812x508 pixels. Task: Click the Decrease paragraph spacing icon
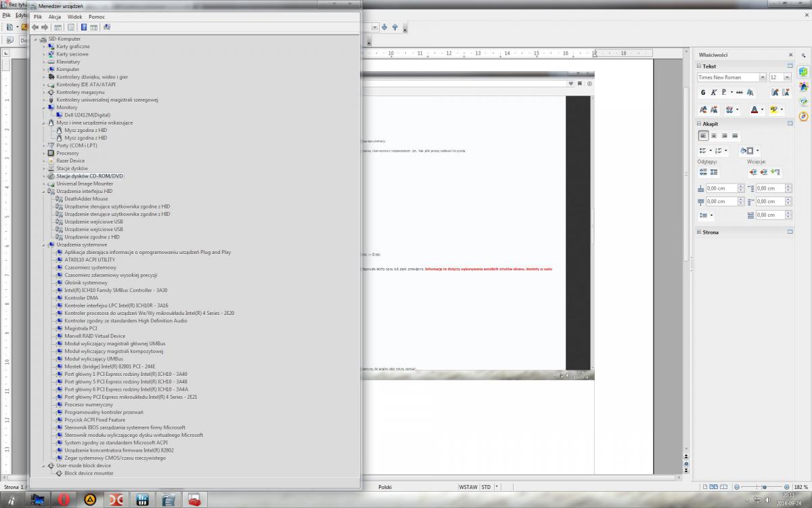[715, 172]
